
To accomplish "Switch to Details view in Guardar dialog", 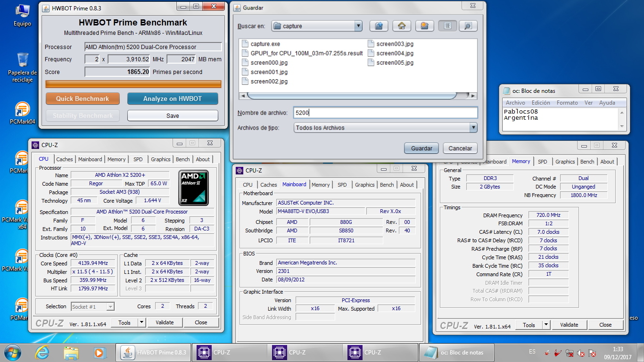I will tap(468, 26).
